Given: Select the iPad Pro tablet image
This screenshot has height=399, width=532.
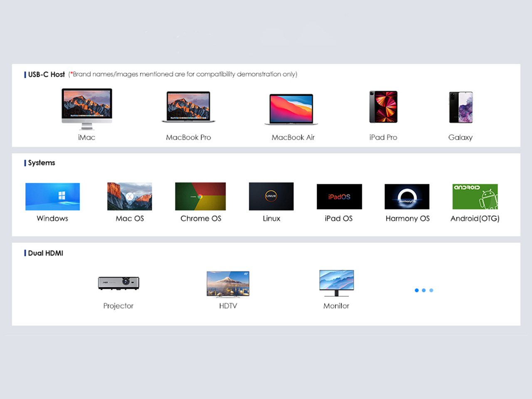Looking at the screenshot, I should coord(383,107).
